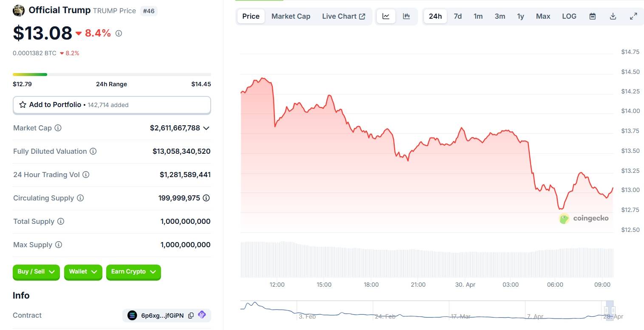Click the Solana chain icon beside contract
The width and height of the screenshot is (644, 330).
133,315
